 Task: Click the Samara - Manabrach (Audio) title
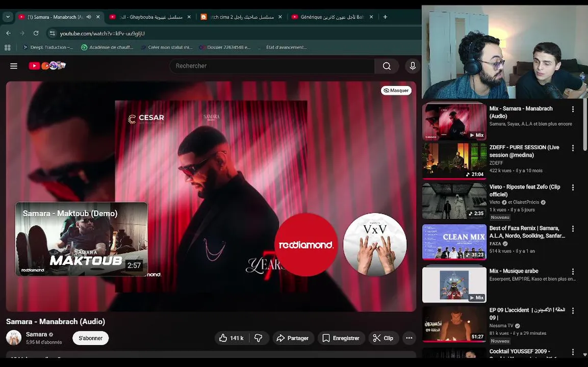pyautogui.click(x=56, y=322)
